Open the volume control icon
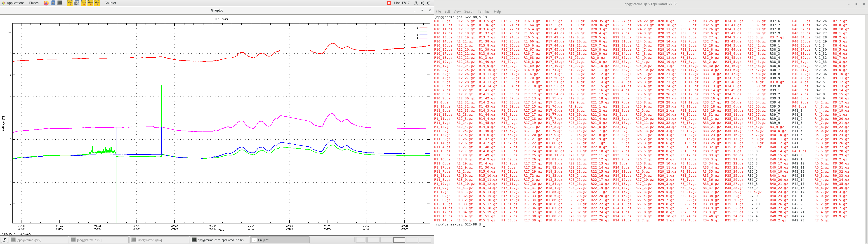868x244 pixels. pyautogui.click(x=422, y=3)
